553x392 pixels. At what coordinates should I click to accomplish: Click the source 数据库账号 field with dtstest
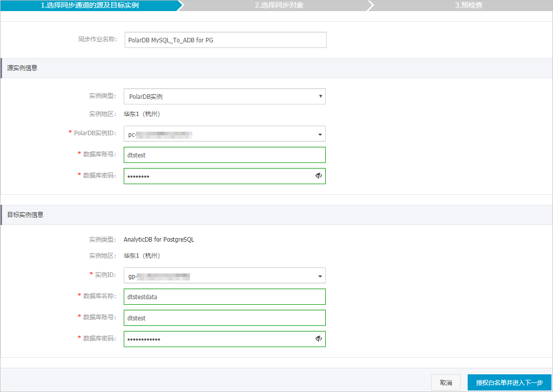pos(225,155)
